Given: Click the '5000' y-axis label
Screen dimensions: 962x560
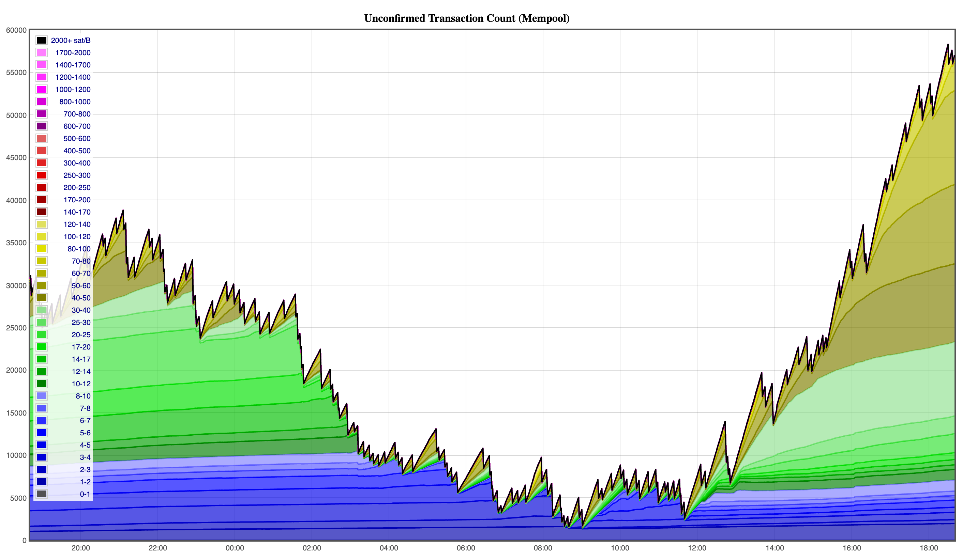Looking at the screenshot, I should click(18, 498).
